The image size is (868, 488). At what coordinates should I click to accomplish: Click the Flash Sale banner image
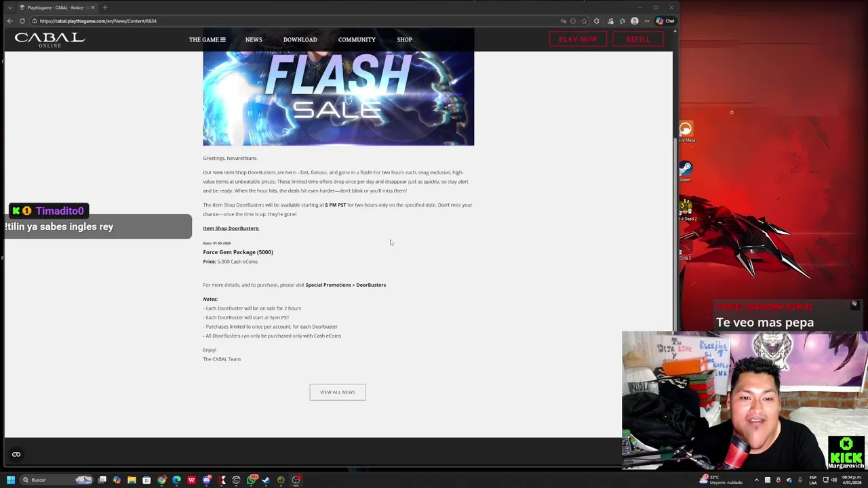338,98
